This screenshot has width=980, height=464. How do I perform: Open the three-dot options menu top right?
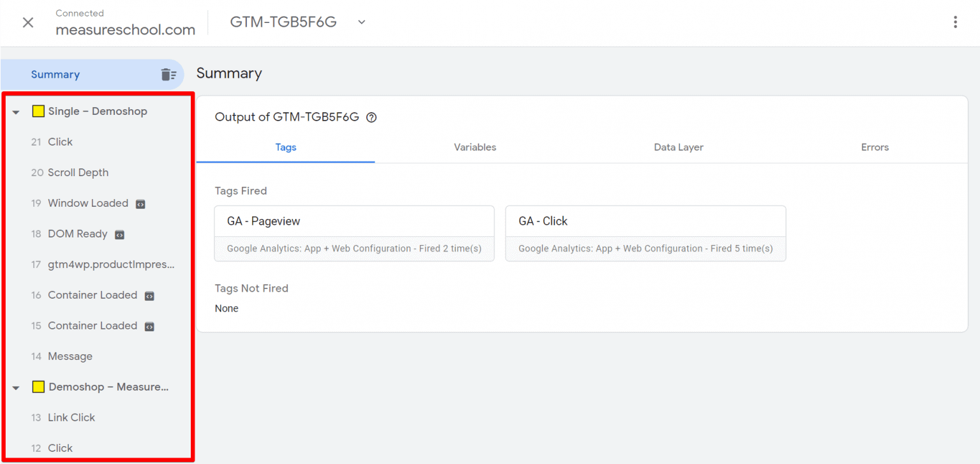[x=955, y=21]
